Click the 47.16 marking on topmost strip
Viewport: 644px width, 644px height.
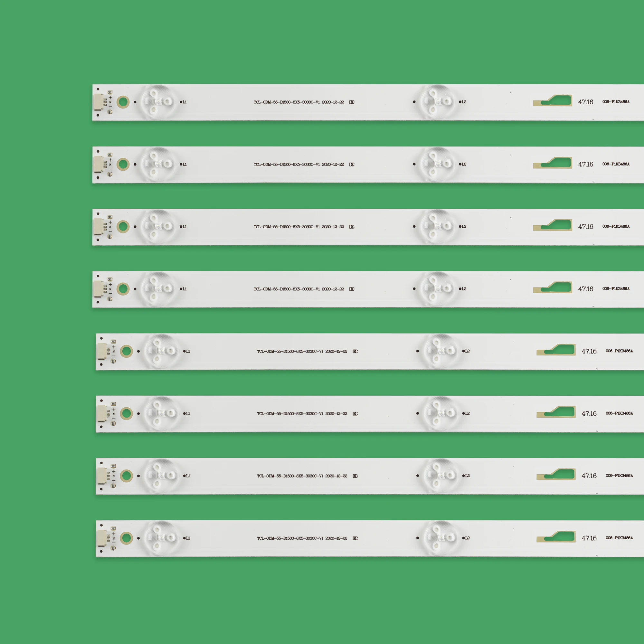tap(586, 102)
